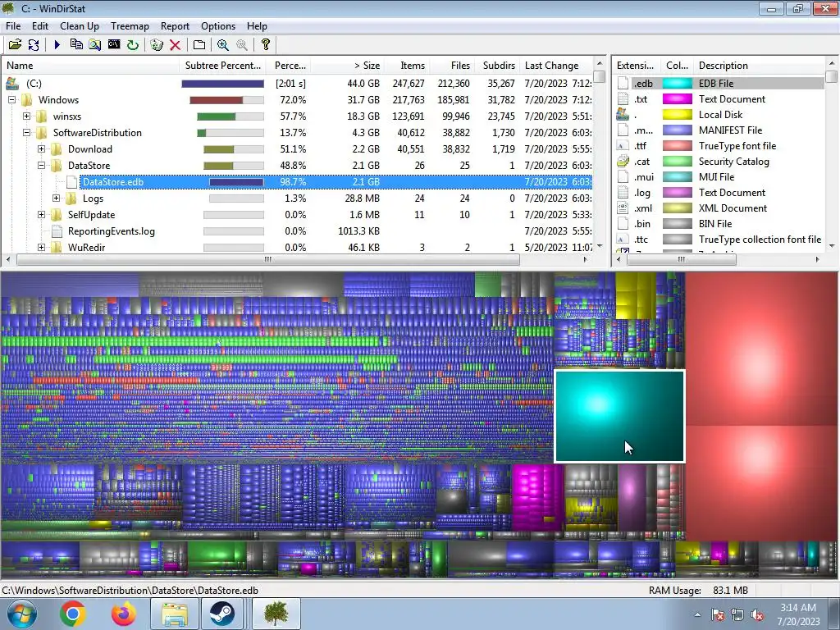Open Windows Explorer from the taskbar
Screen dimensions: 840x630
175,614
